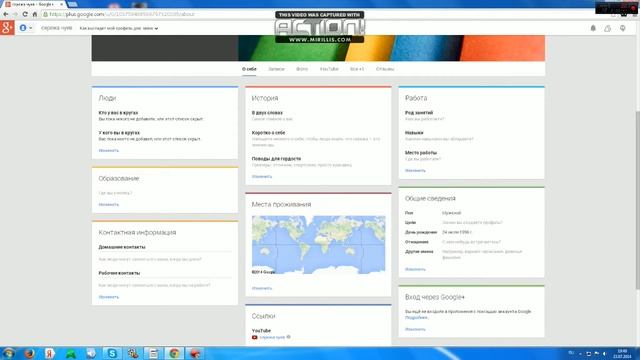Click the green taskbar icon
Image resolution: width=640 pixels, height=360 pixels.
(x=71, y=353)
